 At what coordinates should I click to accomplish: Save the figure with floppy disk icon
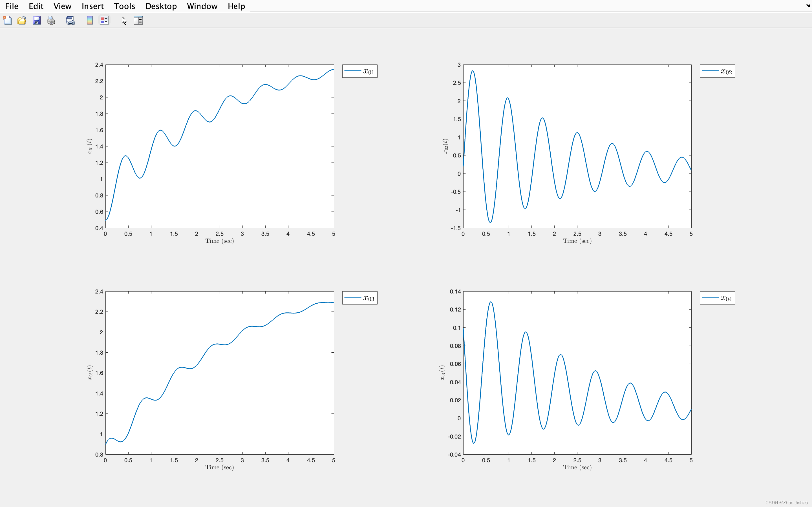pyautogui.click(x=37, y=21)
